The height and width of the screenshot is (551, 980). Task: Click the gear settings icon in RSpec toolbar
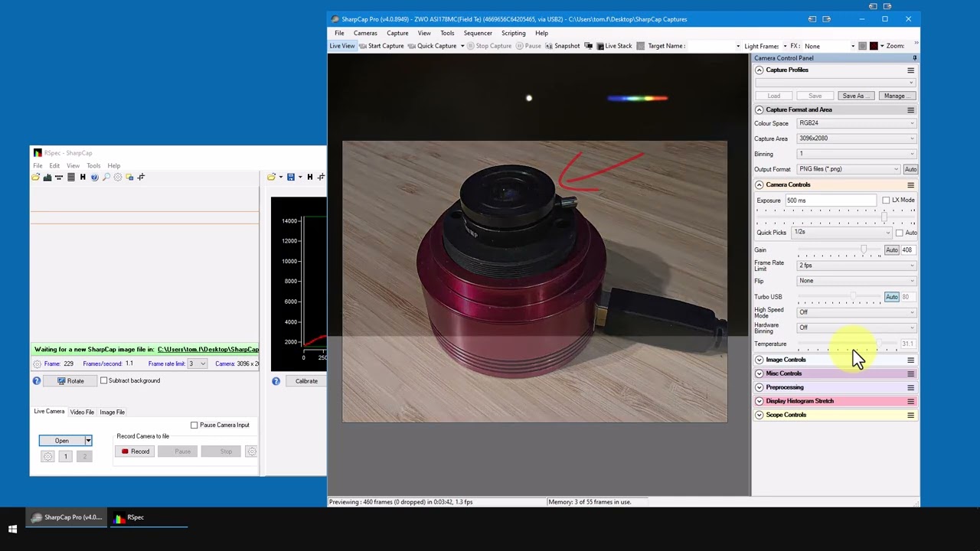point(118,177)
